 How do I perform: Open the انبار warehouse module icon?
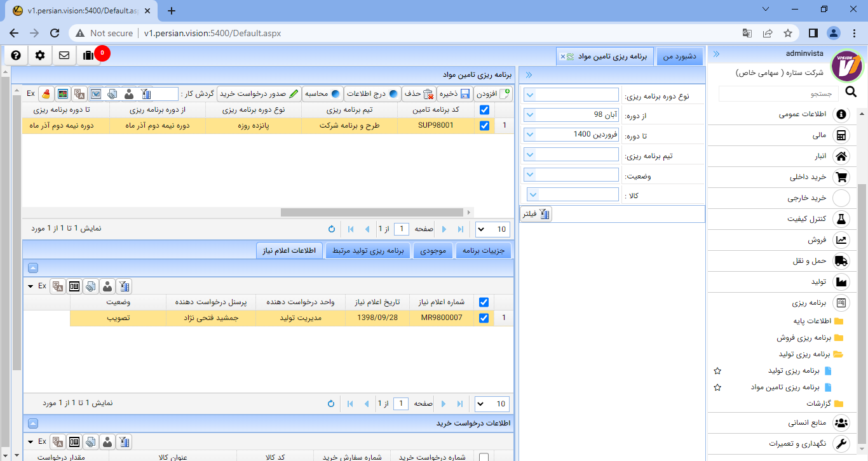pyautogui.click(x=841, y=156)
